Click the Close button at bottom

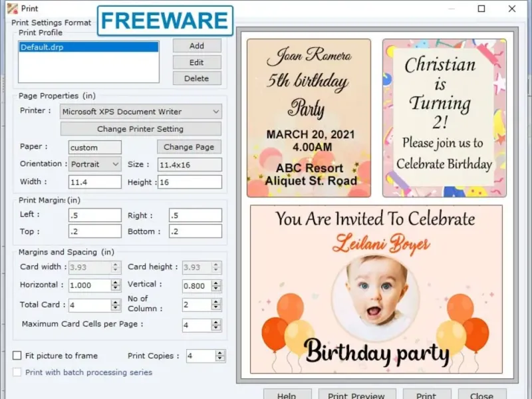(x=481, y=394)
